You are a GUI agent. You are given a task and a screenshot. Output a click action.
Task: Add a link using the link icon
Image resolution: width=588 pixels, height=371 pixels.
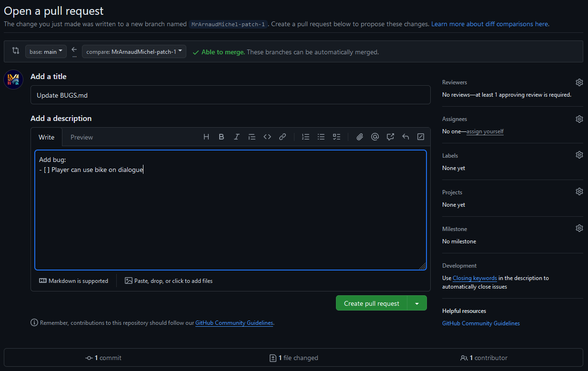coord(283,137)
